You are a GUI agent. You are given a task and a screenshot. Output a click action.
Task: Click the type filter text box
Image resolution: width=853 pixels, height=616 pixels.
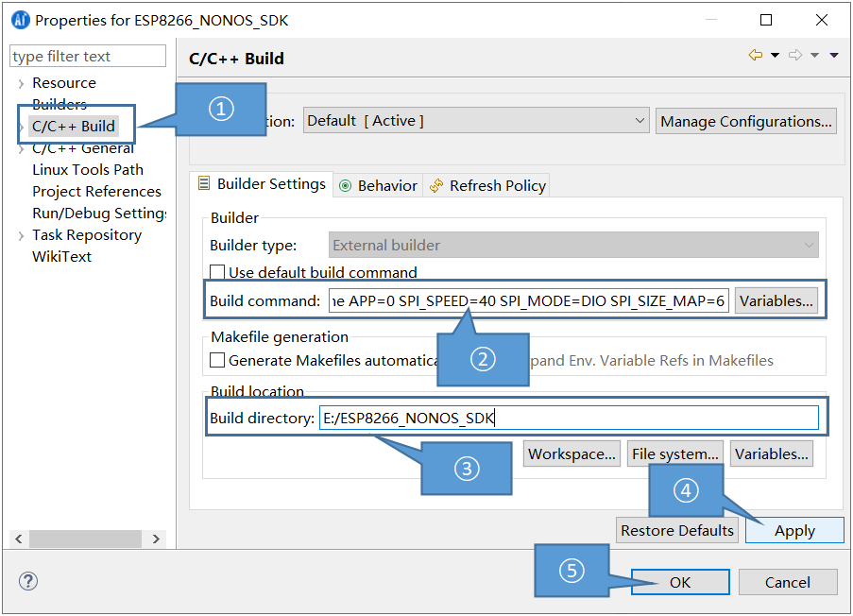pos(88,56)
